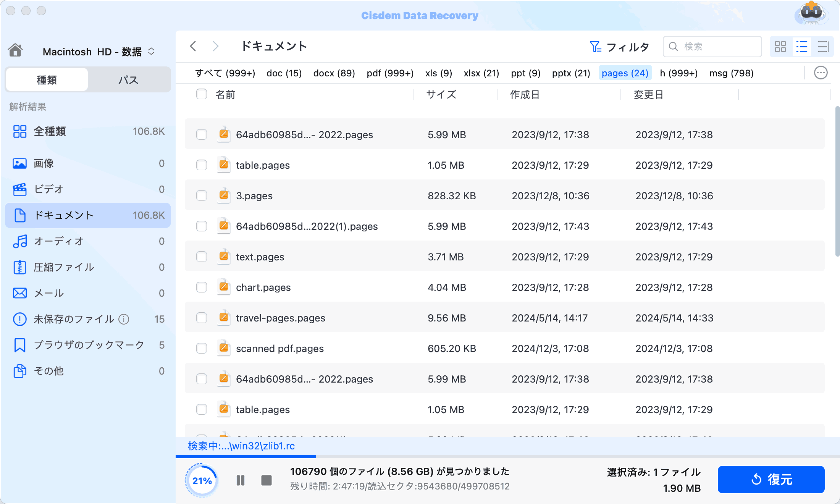Show 圧縮ファイル archives category
Image resolution: width=840 pixels, height=504 pixels.
click(x=88, y=267)
